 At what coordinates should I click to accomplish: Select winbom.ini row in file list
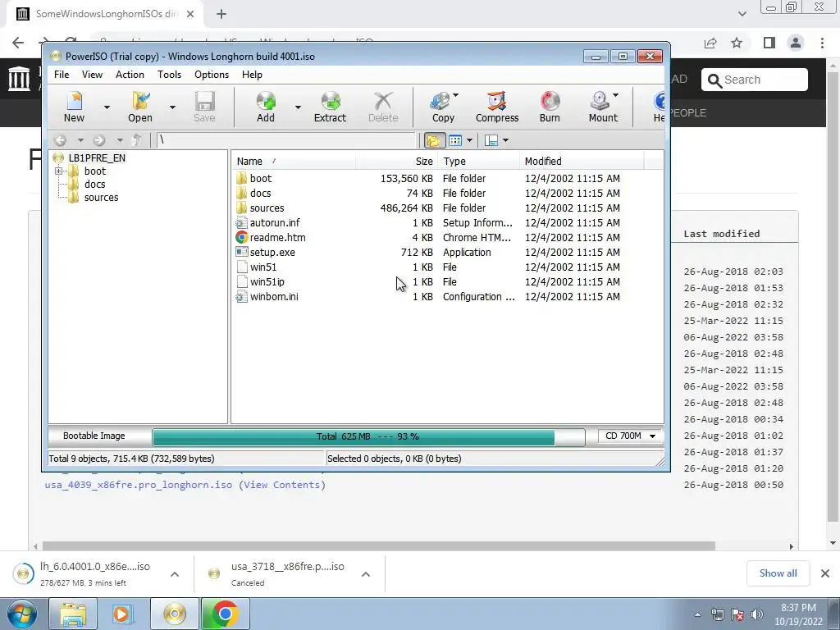428,297
